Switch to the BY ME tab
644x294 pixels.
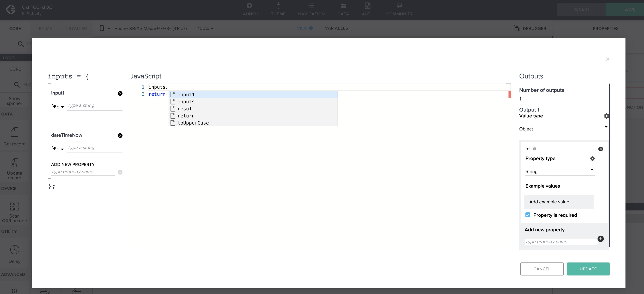click(45, 29)
